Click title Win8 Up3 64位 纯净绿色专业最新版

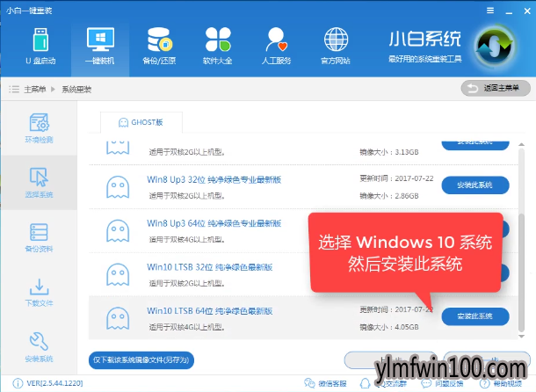pos(214,223)
